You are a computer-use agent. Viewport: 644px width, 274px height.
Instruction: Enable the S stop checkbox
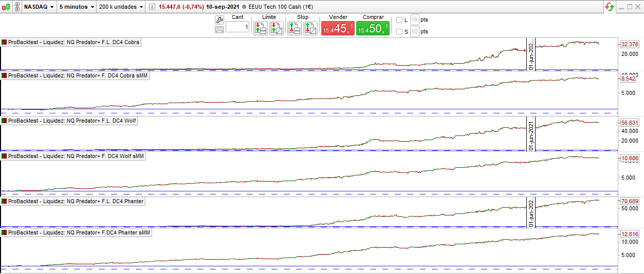[399, 32]
